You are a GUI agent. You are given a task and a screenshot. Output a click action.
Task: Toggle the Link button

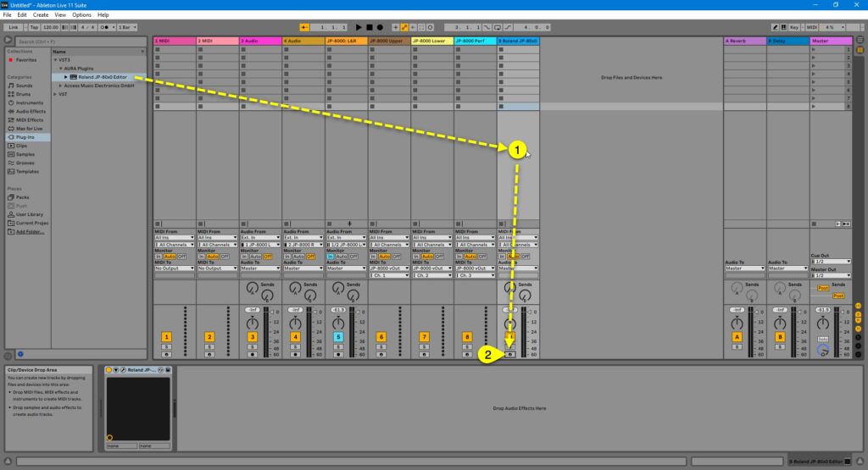[x=14, y=27]
